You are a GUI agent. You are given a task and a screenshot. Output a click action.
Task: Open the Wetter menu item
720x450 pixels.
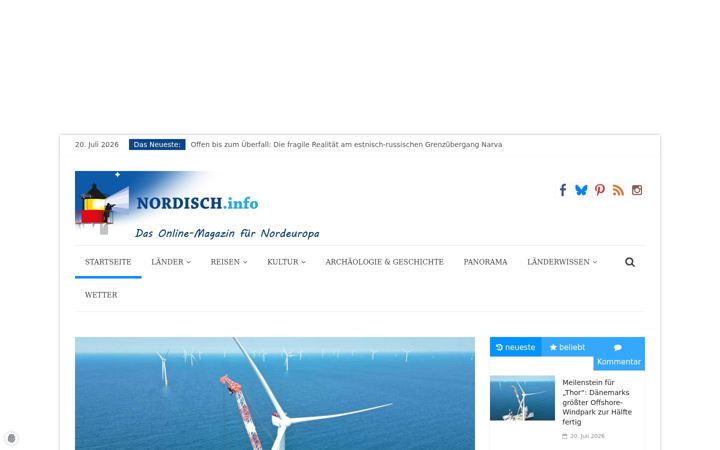[101, 295]
